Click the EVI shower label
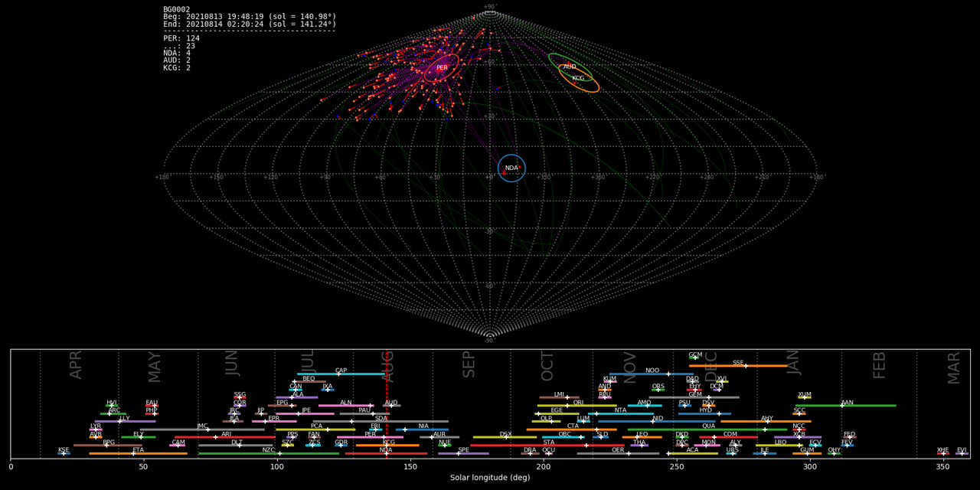The height and width of the screenshot is (490, 980). click(962, 450)
